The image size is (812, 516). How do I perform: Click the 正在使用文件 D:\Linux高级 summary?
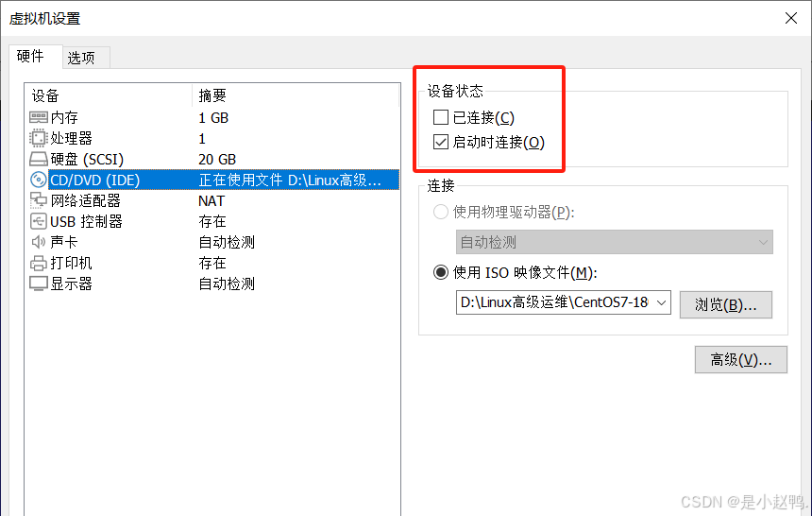point(290,180)
